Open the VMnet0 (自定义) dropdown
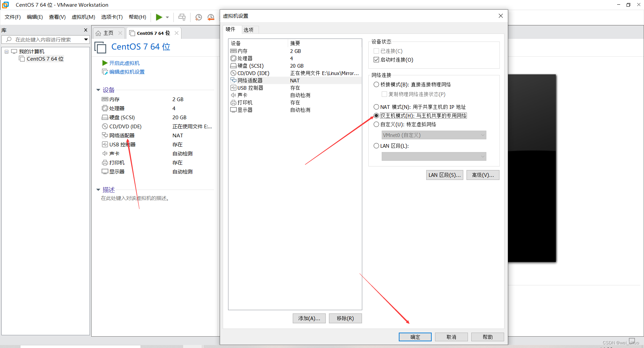The height and width of the screenshot is (348, 644). 434,135
